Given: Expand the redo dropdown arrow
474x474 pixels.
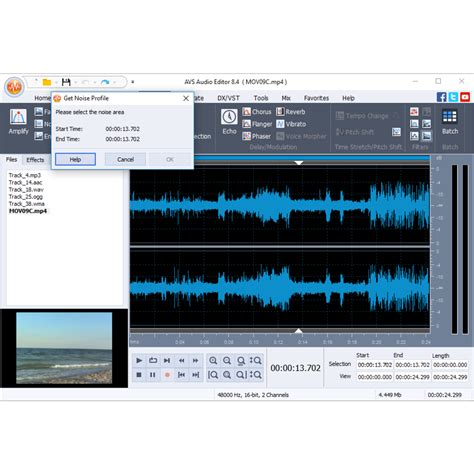Looking at the screenshot, I should click(114, 82).
